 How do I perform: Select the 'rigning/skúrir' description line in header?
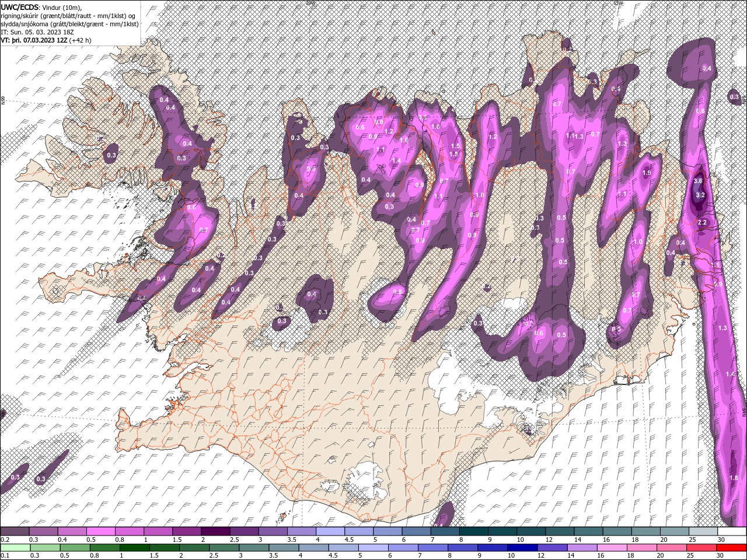click(x=68, y=16)
